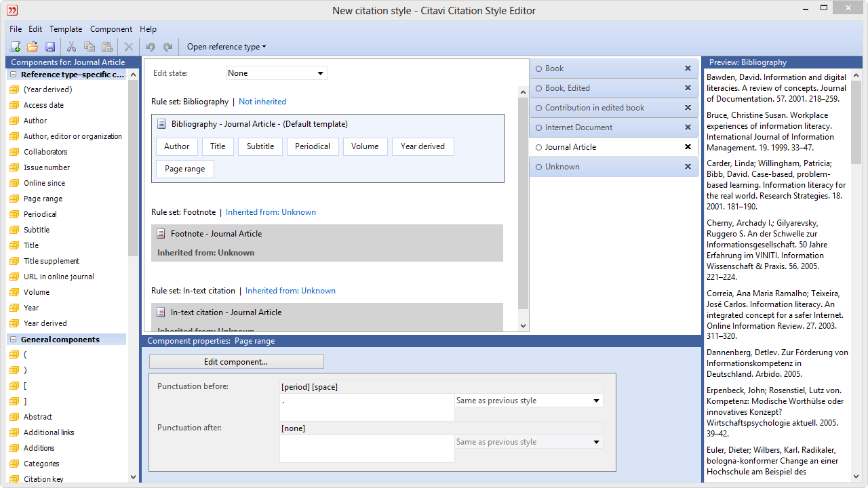Close the Book reference type tab
The width and height of the screenshot is (868, 488).
coord(688,68)
